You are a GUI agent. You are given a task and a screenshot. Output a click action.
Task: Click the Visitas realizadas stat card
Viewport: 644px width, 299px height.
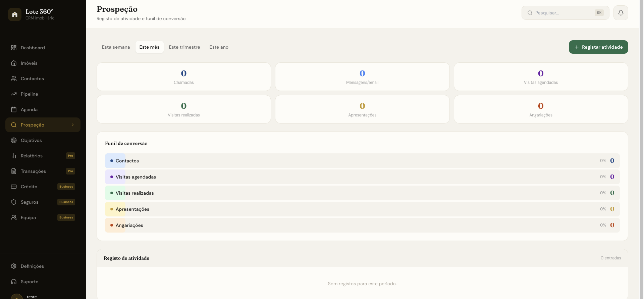pos(184,109)
